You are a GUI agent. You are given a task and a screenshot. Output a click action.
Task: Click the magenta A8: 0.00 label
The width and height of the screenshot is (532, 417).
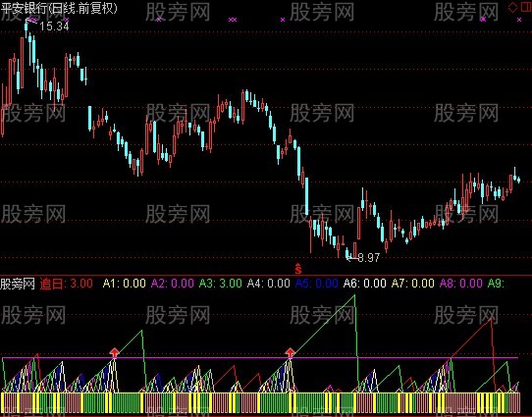461,284
